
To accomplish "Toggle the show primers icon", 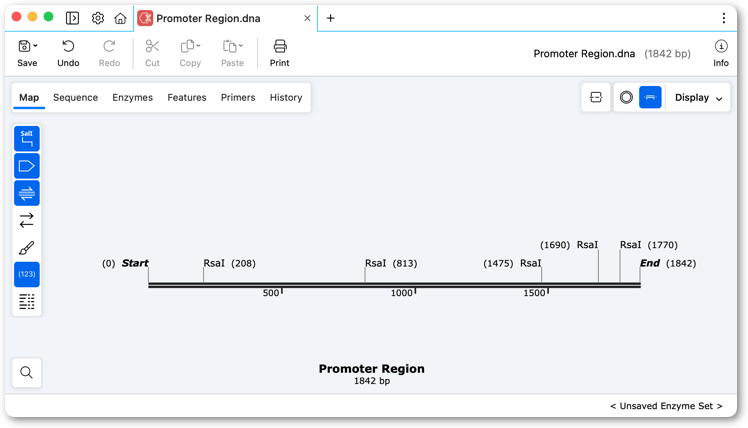I will point(27,193).
